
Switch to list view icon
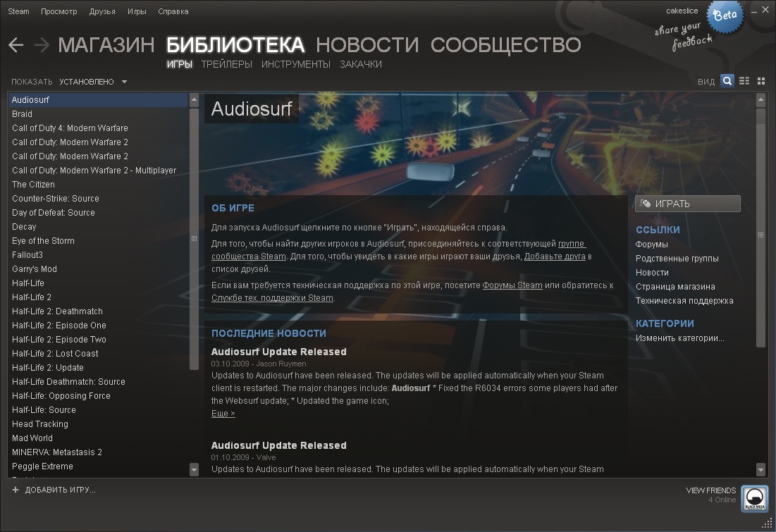[744, 81]
